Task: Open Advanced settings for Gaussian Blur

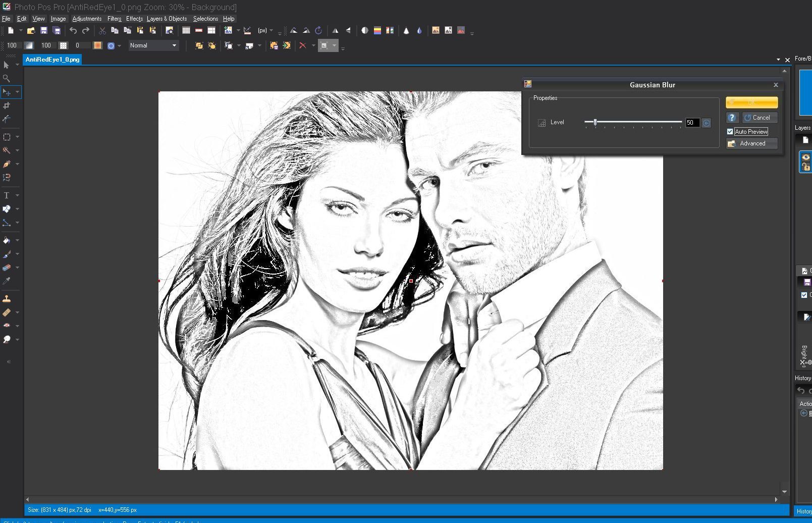Action: point(751,143)
